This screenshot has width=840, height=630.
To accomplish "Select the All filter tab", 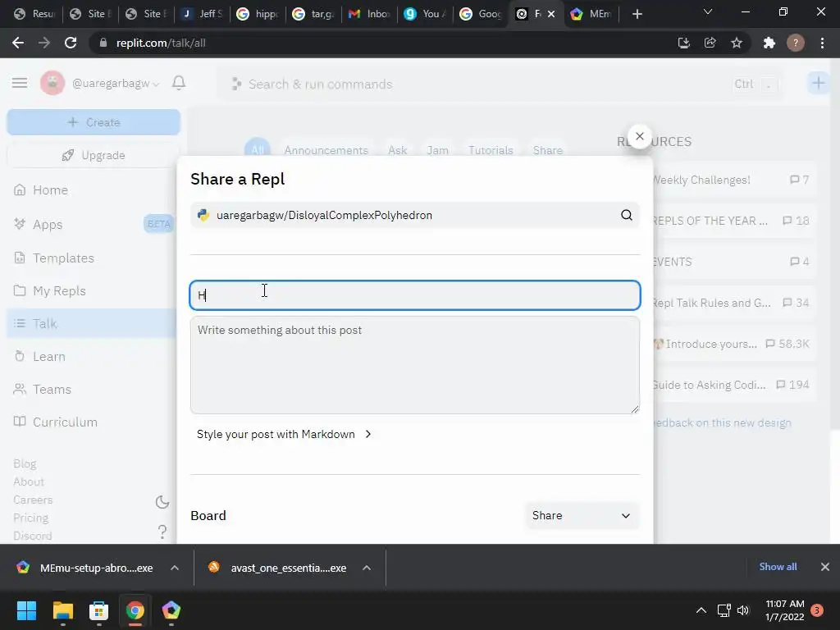I will pos(258,150).
